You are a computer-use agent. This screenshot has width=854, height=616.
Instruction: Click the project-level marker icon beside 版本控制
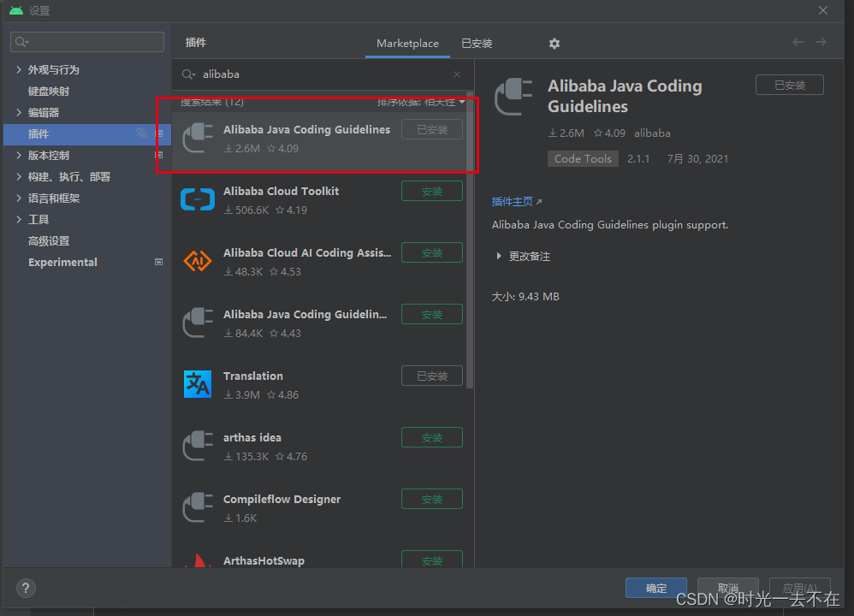[158, 155]
